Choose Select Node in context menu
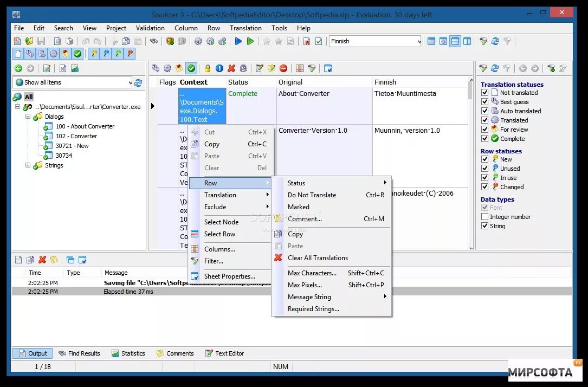 click(x=230, y=222)
